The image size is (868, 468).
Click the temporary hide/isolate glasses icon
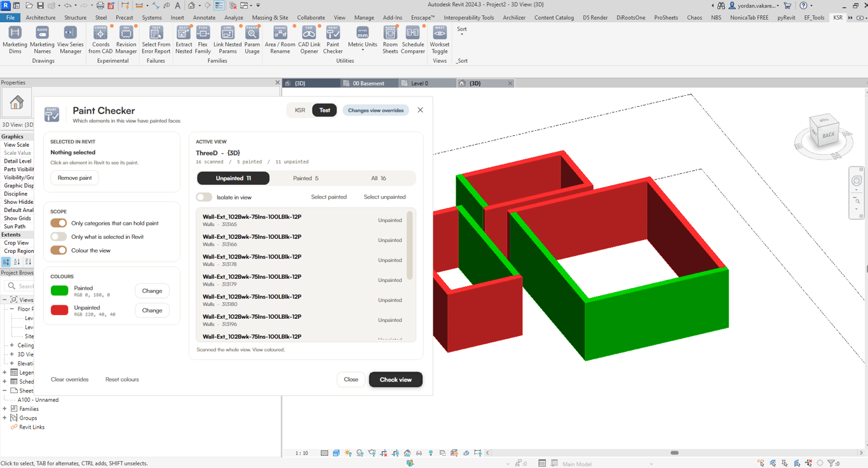tap(419, 453)
